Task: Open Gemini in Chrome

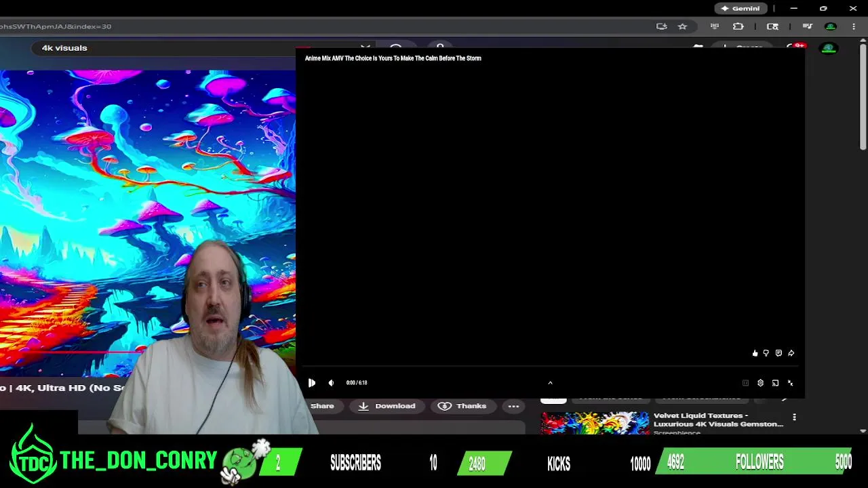Action: 741,8
